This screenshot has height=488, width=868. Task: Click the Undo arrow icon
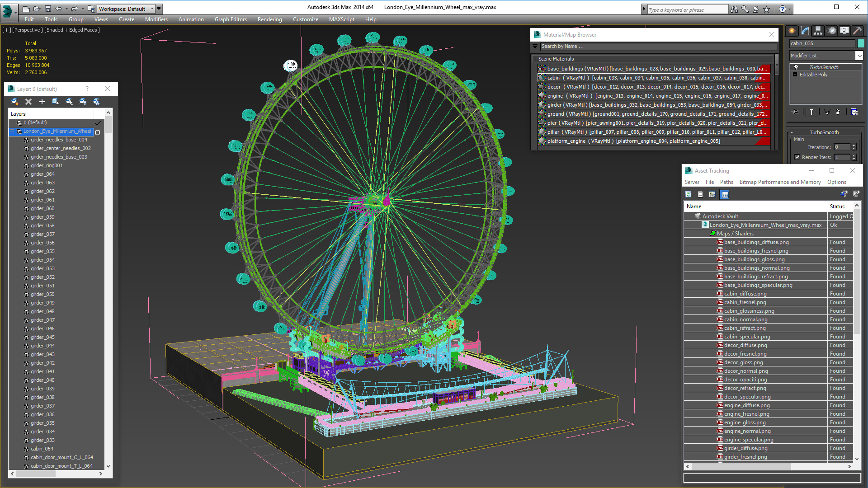59,9
